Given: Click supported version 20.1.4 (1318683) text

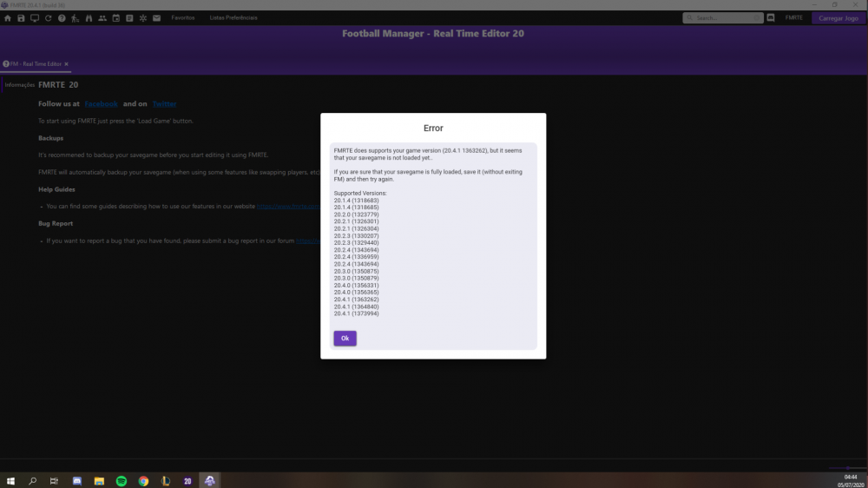Looking at the screenshot, I should [357, 201].
